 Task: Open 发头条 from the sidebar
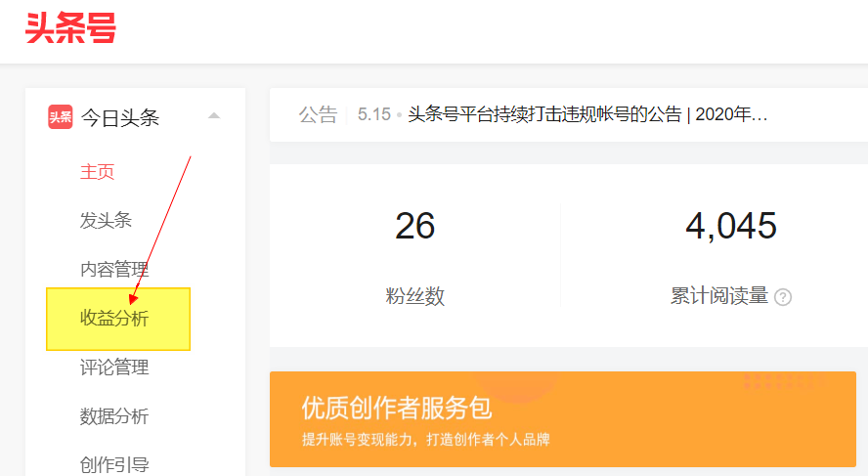[106, 221]
